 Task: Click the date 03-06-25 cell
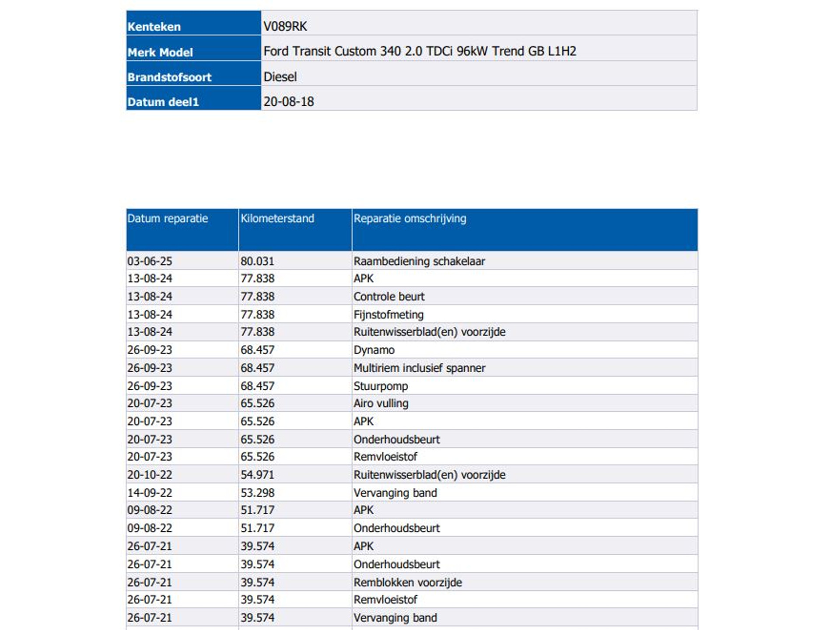(x=150, y=261)
